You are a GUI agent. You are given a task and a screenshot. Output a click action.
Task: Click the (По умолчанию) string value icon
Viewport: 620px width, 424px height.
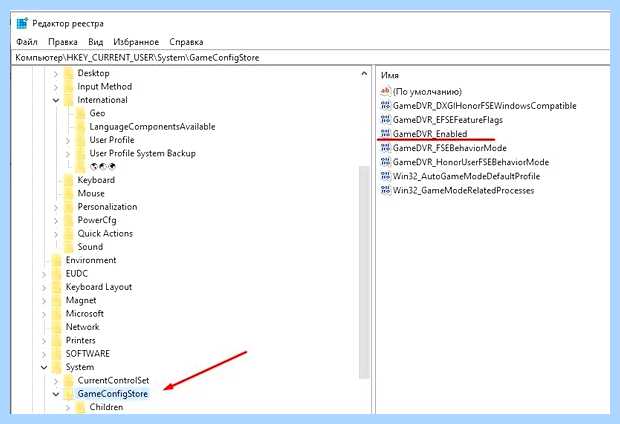385,91
